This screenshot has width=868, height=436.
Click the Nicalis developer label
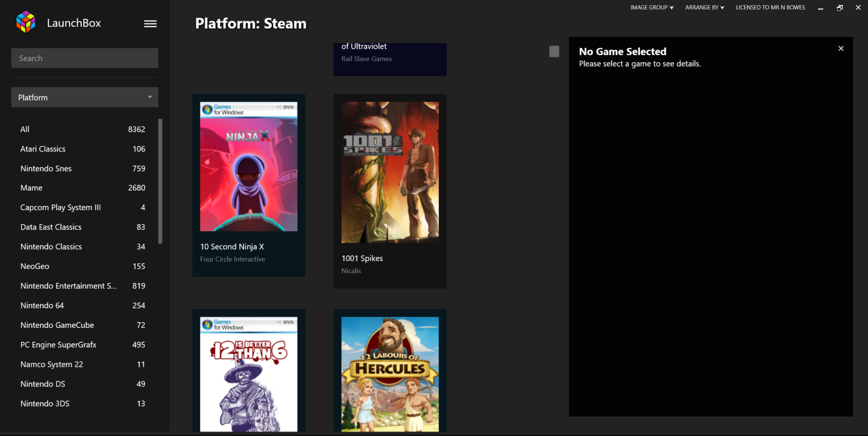351,271
